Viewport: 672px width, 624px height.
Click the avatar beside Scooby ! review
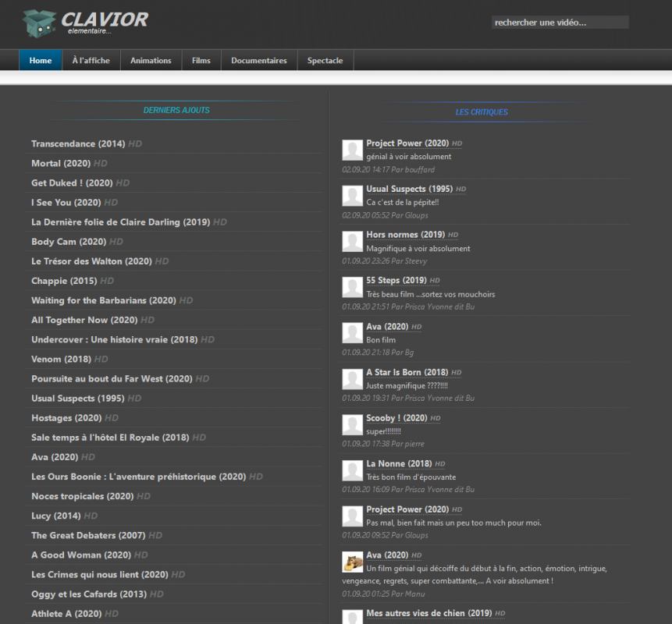352,424
